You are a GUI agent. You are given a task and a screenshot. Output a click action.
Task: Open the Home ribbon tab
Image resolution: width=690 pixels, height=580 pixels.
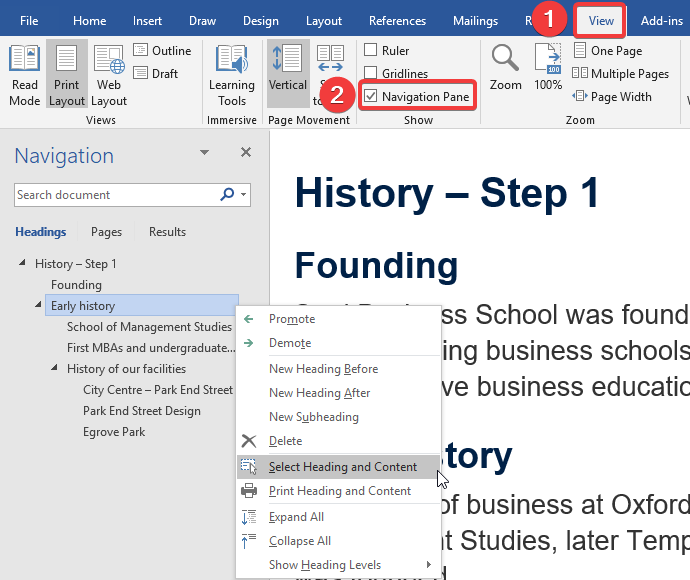89,21
